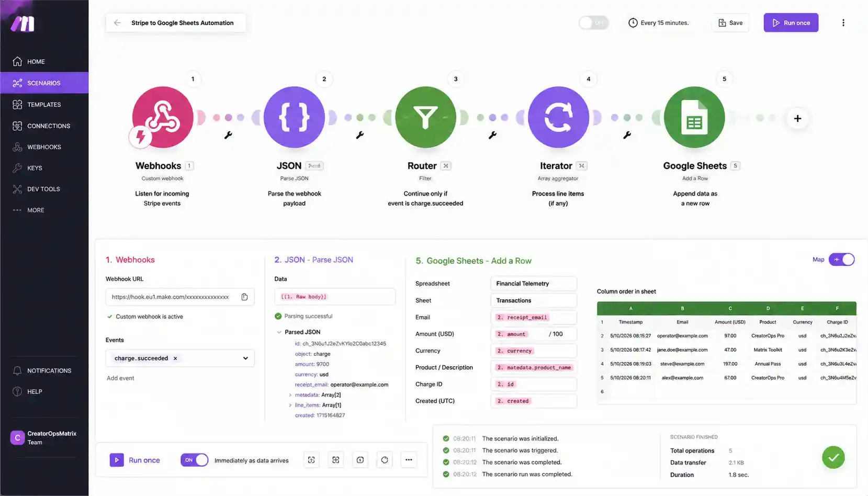Screen dimensions: 868x496
Task: Click the circular refresh toolbar icon
Action: click(x=385, y=460)
